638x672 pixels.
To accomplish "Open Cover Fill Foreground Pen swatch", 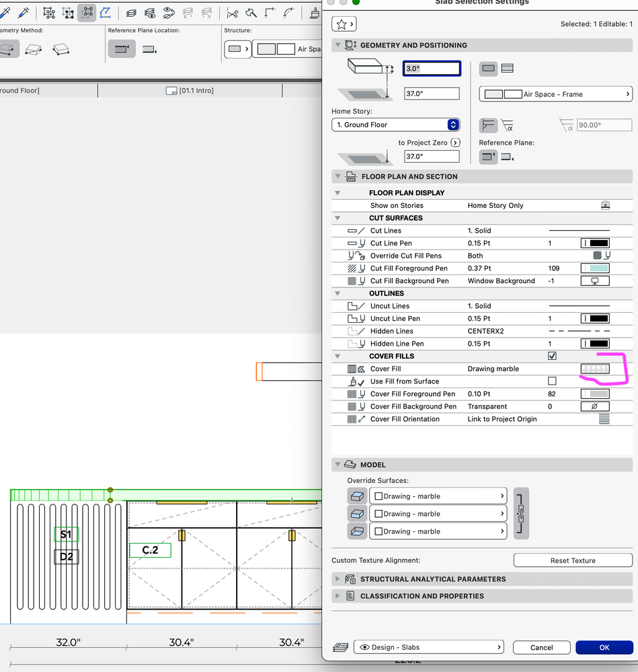I will point(595,394).
